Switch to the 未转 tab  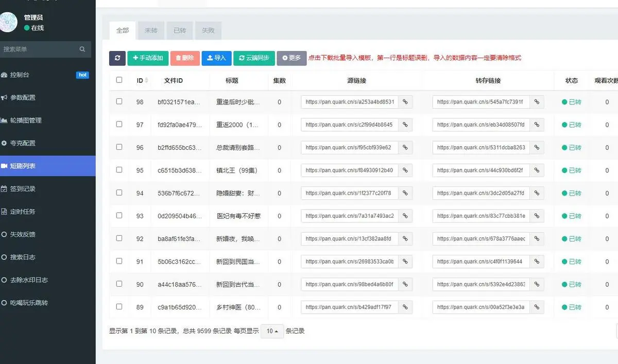click(x=151, y=30)
